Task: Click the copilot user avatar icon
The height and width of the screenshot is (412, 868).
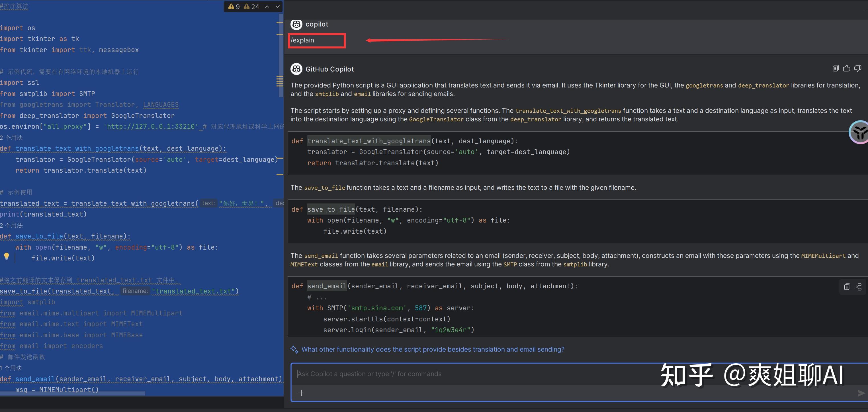Action: coord(296,24)
